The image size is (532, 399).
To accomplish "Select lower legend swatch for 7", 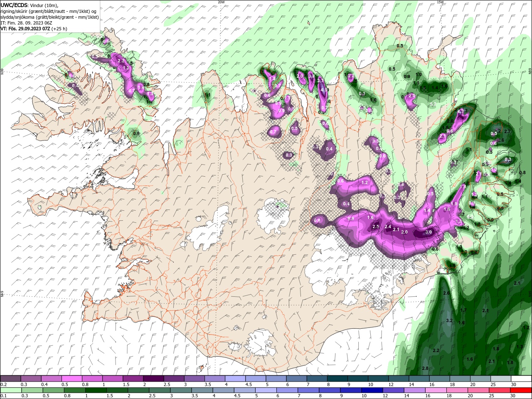I will (x=308, y=390).
